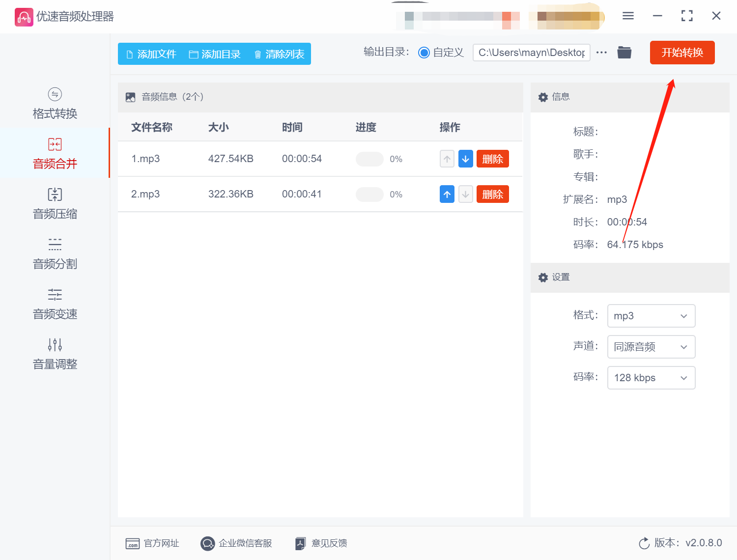This screenshot has height=560, width=737.
Task: Click the output directory path field
Action: [531, 53]
